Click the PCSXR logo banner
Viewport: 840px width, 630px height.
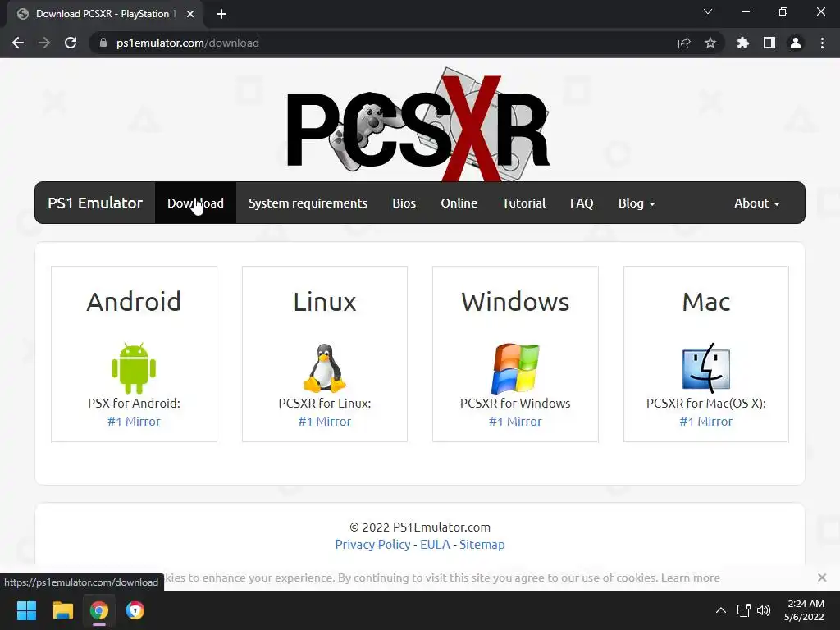(x=418, y=125)
